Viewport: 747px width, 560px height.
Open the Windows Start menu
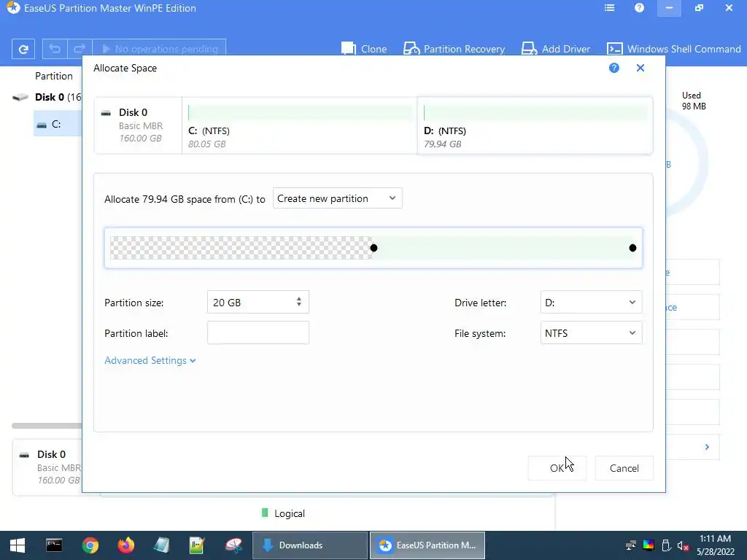click(18, 545)
